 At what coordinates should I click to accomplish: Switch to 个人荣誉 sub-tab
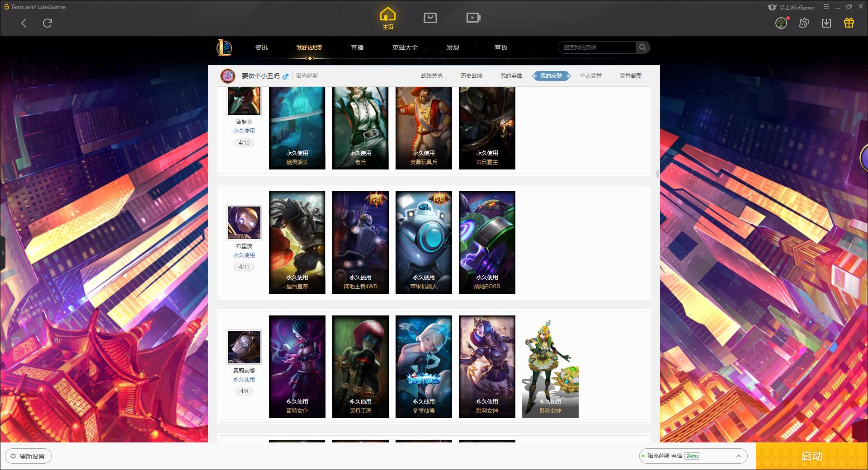591,76
